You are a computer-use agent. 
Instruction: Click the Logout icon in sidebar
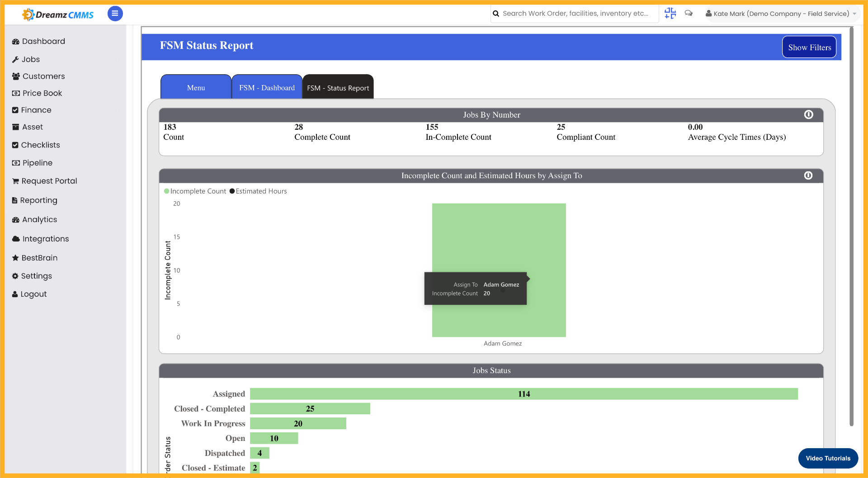click(16, 294)
